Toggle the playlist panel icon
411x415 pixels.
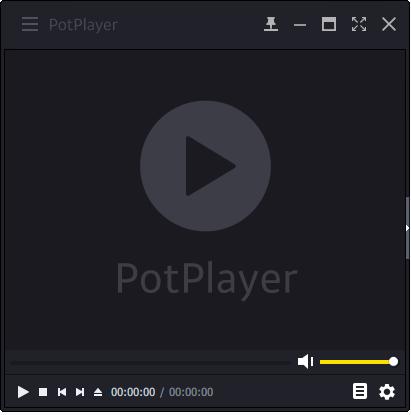tap(360, 391)
